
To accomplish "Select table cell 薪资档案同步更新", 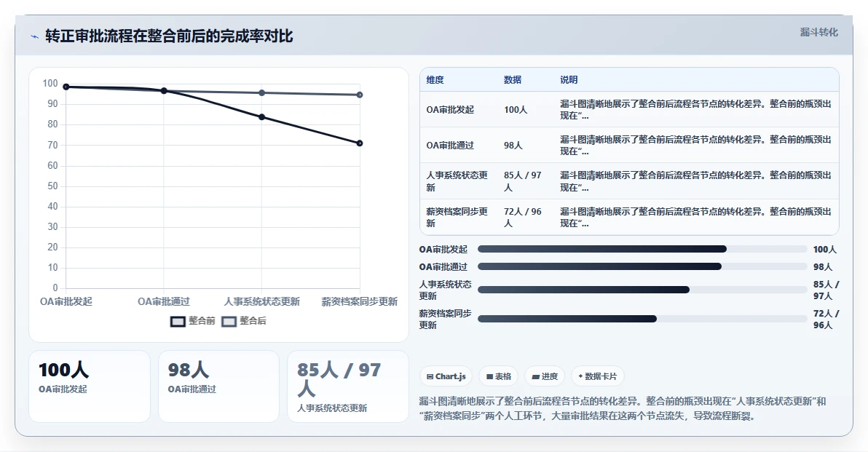I will (457, 217).
